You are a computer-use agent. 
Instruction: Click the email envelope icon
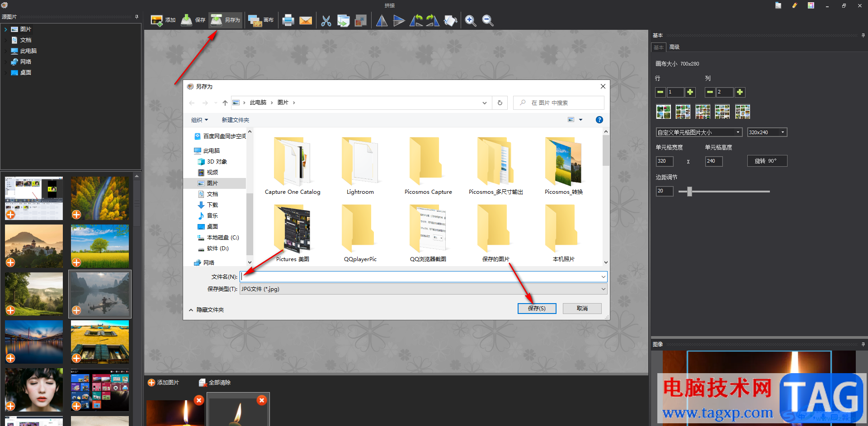pyautogui.click(x=306, y=20)
